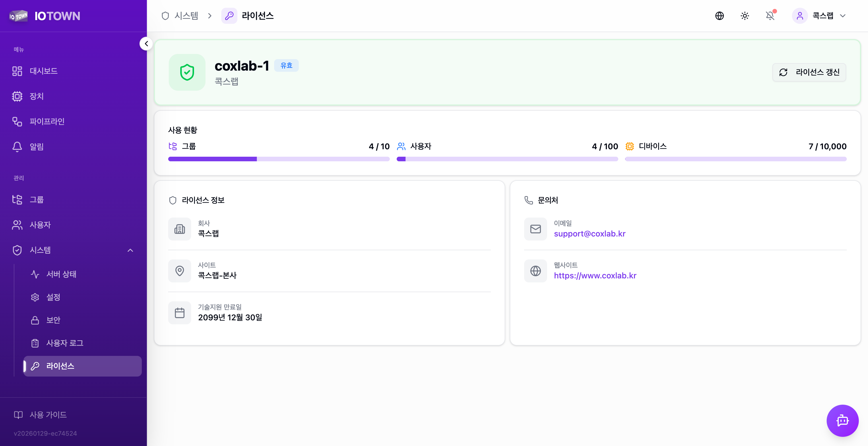Screen dimensions: 868x446
Task: Click the 그룹 usage progress bar
Action: coord(279,159)
